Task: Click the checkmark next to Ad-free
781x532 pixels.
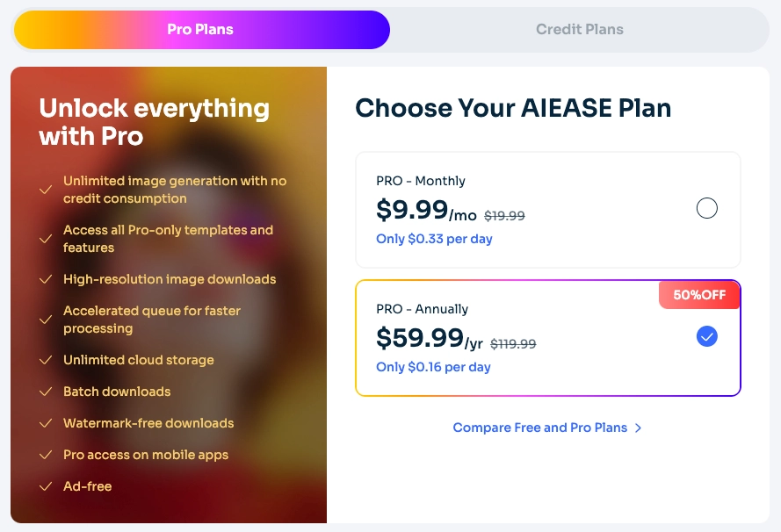Action: 47,486
